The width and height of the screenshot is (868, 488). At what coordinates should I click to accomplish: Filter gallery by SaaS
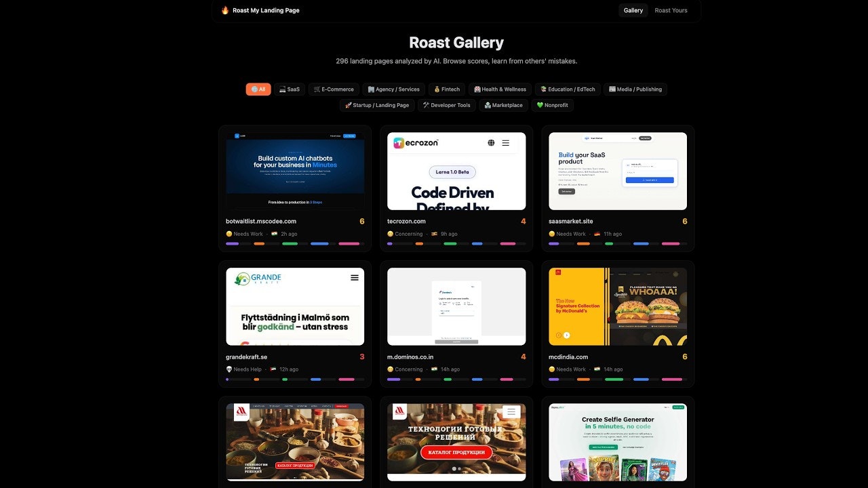290,89
